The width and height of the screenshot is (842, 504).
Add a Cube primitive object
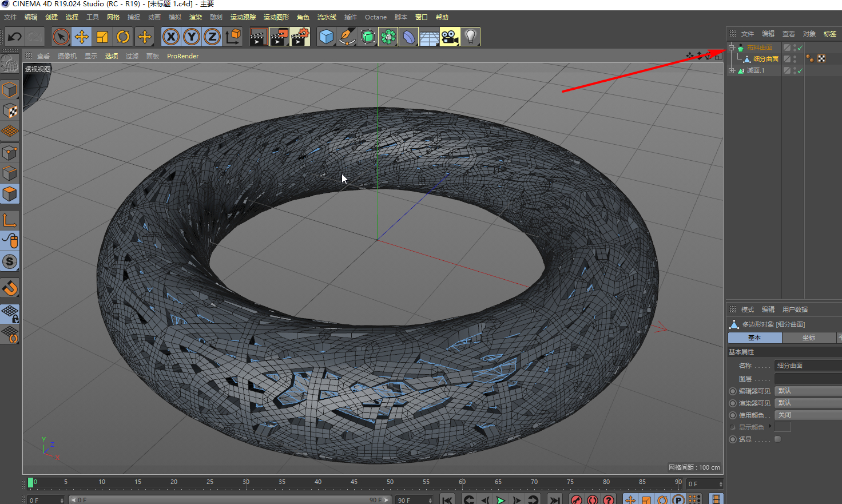click(x=327, y=37)
